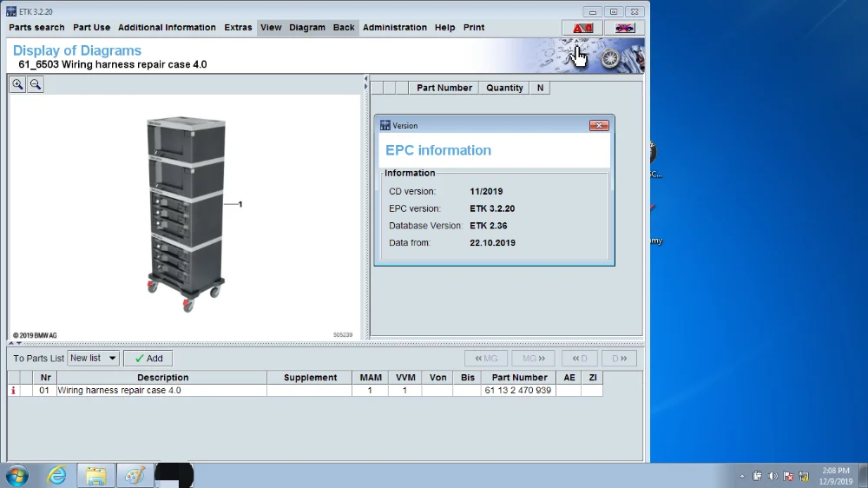Open the Administration menu
This screenshot has width=868, height=488.
(395, 27)
